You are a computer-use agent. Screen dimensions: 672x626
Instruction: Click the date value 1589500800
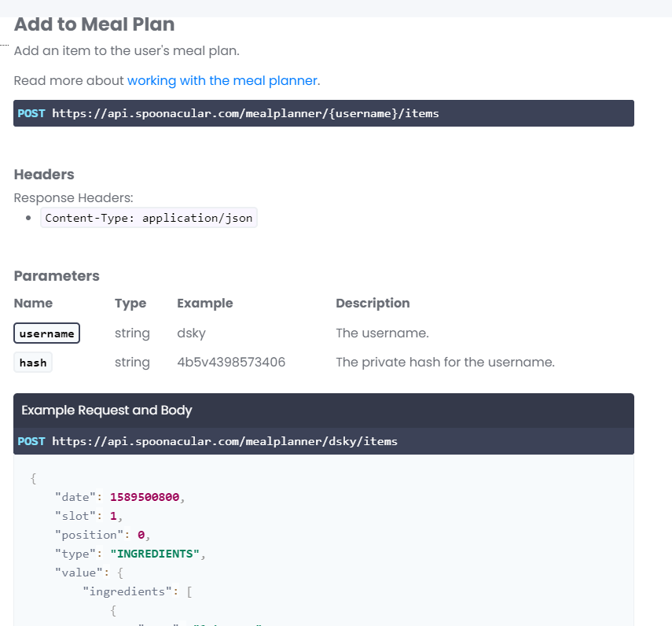click(x=145, y=497)
